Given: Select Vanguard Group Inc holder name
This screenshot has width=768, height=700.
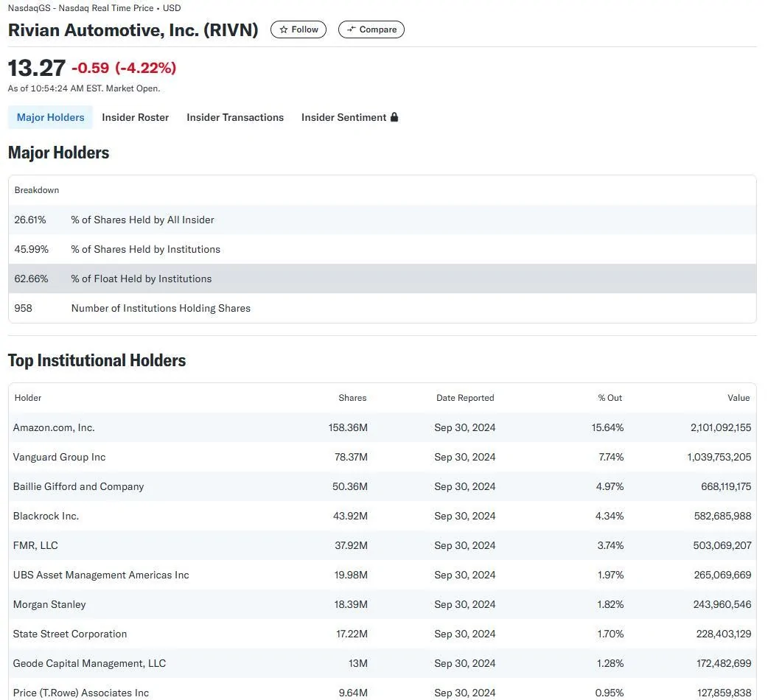Looking at the screenshot, I should tap(59, 457).
